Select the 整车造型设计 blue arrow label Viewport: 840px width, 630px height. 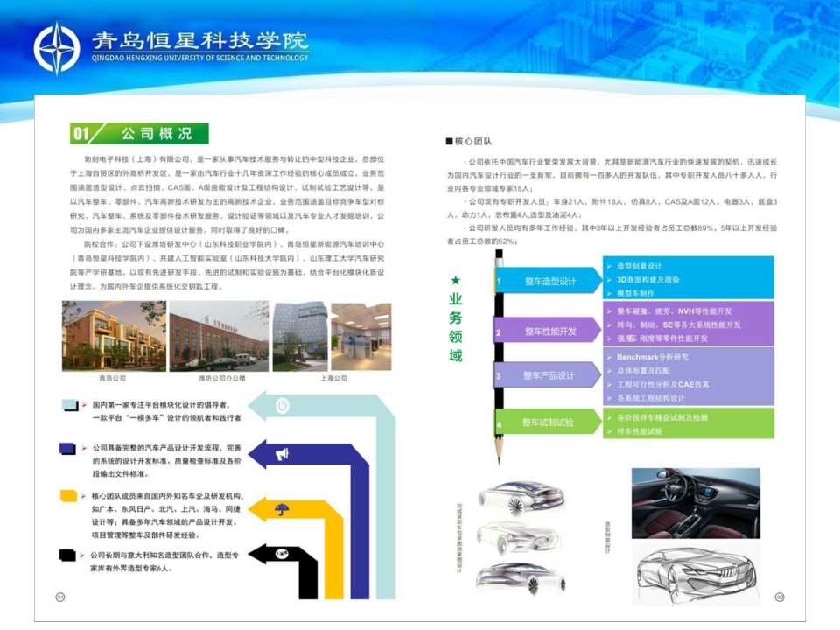point(549,282)
